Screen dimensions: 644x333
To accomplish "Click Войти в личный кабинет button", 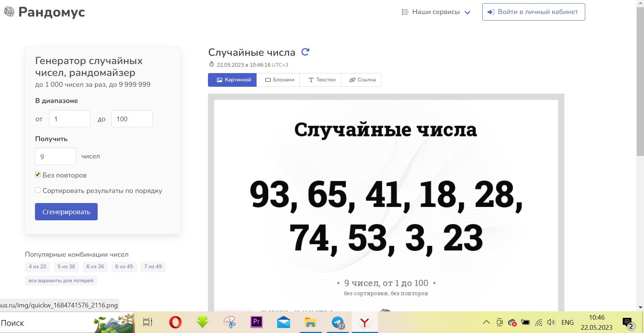I will [x=533, y=12].
